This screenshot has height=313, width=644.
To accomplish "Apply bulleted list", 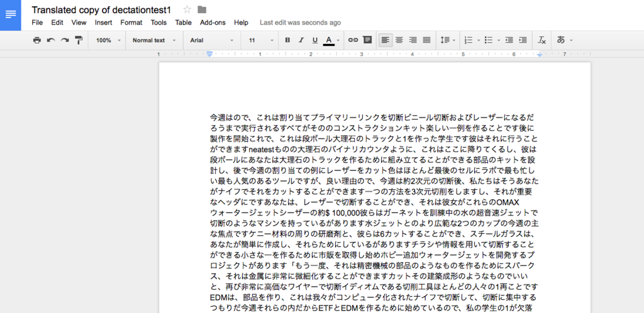I will [x=488, y=40].
